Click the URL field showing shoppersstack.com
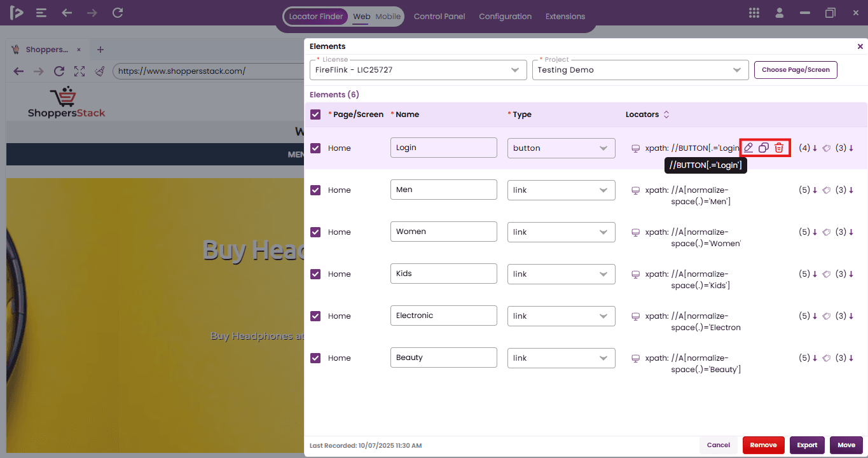The height and width of the screenshot is (458, 868). click(209, 71)
